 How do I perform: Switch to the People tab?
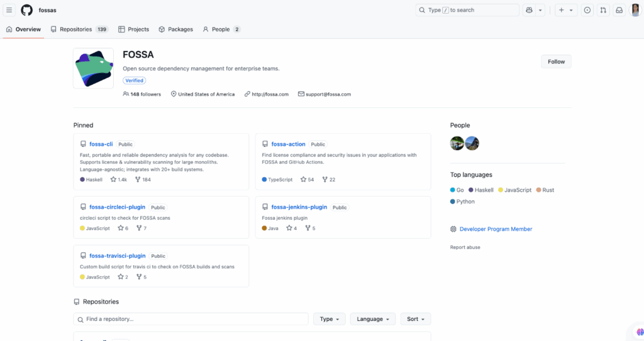click(x=221, y=29)
